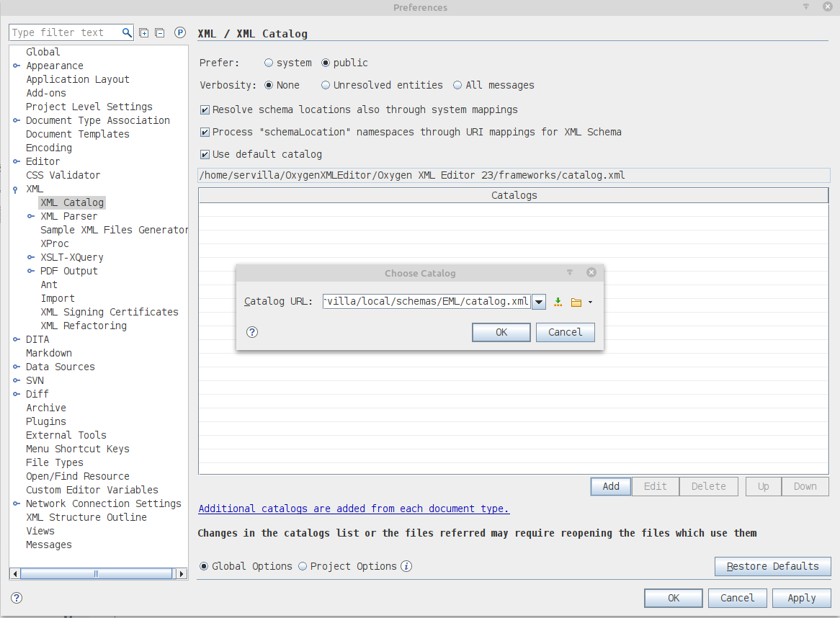
Task: Click the 'Type filter text' search field
Action: click(x=65, y=32)
